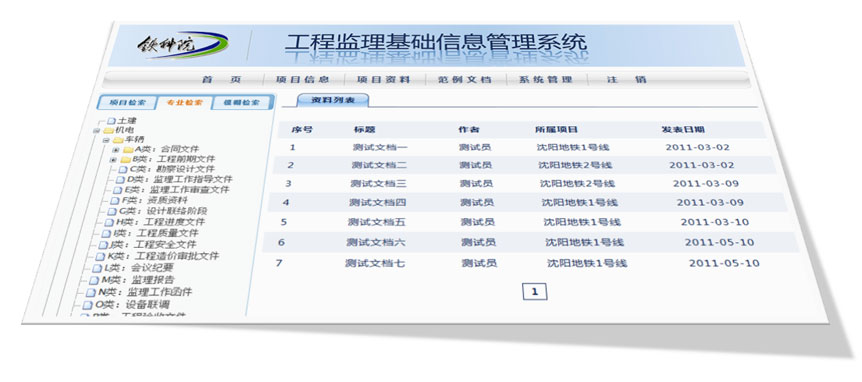Open 首页 in the navigation bar
This screenshot has width=862, height=382.
222,80
